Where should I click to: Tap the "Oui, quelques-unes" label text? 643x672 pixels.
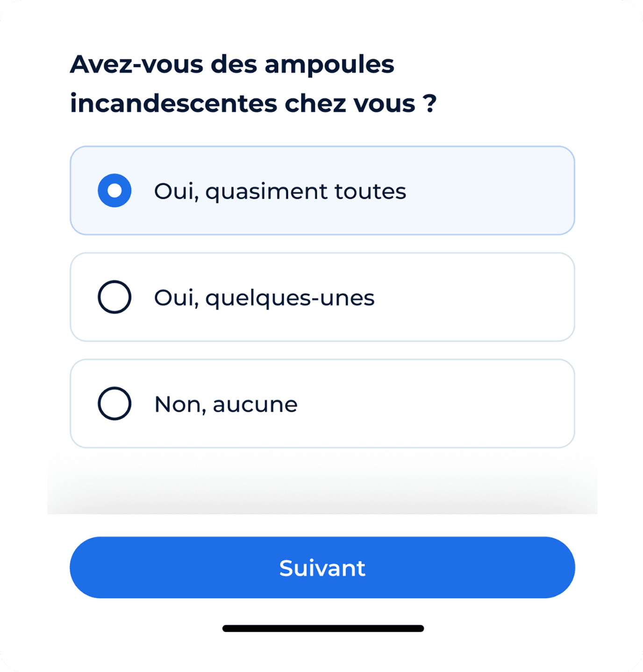coord(264,298)
